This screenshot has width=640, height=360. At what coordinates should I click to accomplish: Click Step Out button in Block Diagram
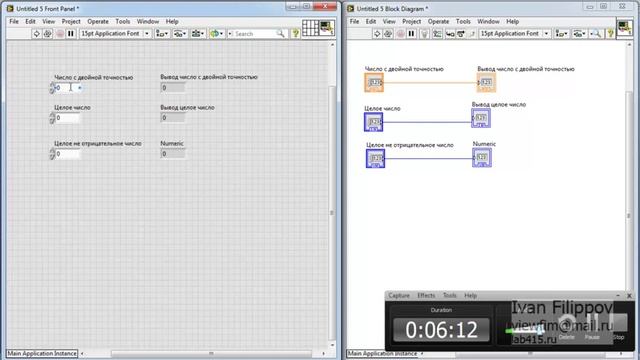tap(472, 33)
